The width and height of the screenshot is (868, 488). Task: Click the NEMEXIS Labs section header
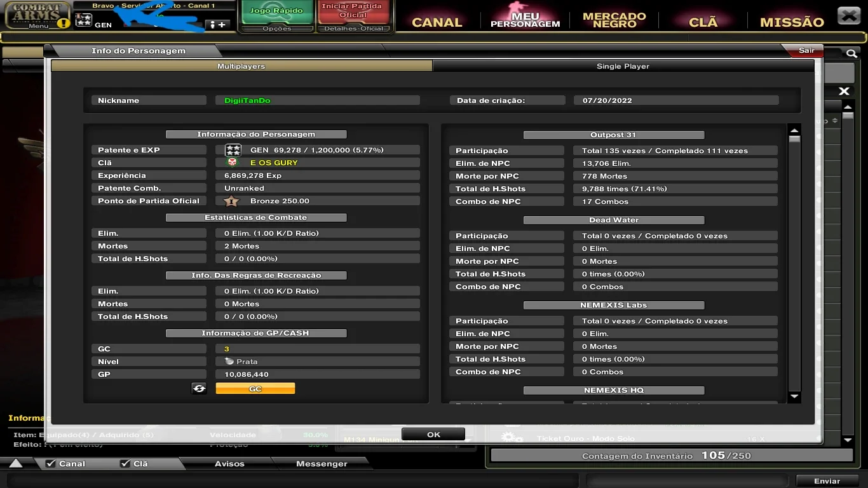pyautogui.click(x=613, y=305)
